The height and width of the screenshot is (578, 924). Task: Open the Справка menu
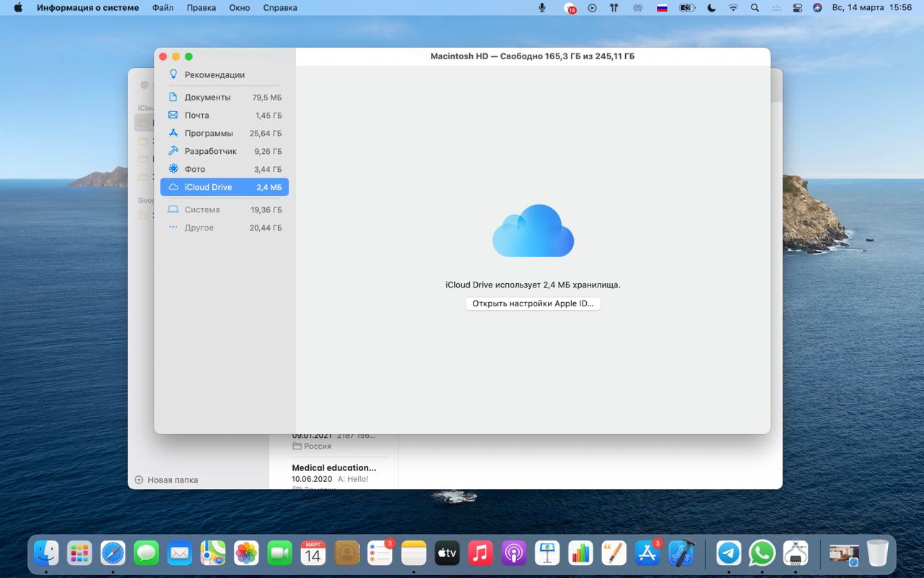coord(280,8)
